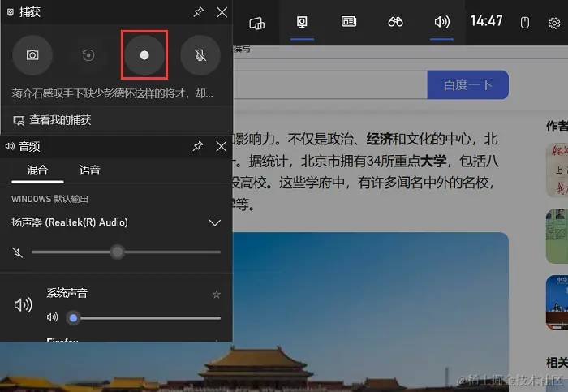Viewport: 568px width, 392px height.
Task: Click the mouse click-through icon
Action: point(524,23)
